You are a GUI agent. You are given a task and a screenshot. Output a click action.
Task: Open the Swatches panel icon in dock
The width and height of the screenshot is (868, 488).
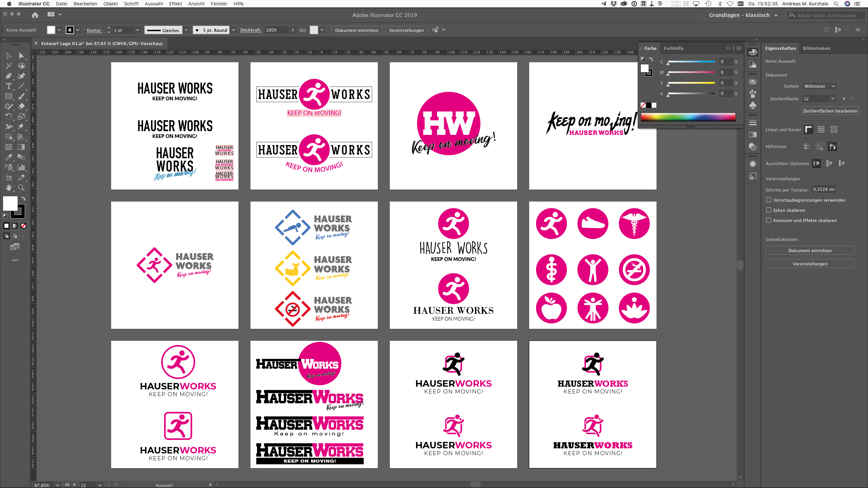[753, 82]
